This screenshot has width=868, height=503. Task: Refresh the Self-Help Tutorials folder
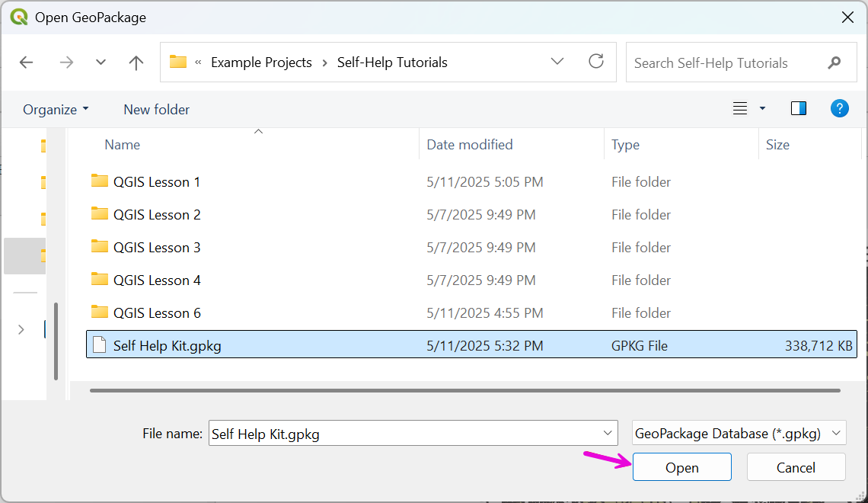(596, 62)
